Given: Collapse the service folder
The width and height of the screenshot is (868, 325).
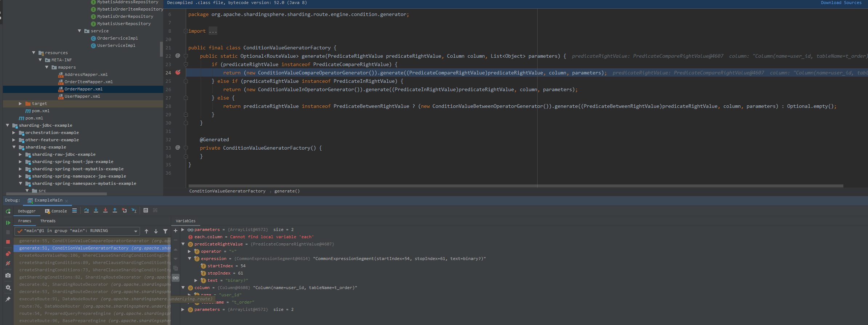Looking at the screenshot, I should [x=80, y=31].
